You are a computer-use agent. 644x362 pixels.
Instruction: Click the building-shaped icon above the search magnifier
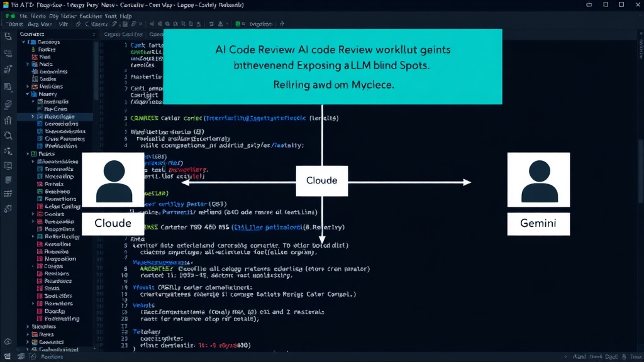pos(8,120)
